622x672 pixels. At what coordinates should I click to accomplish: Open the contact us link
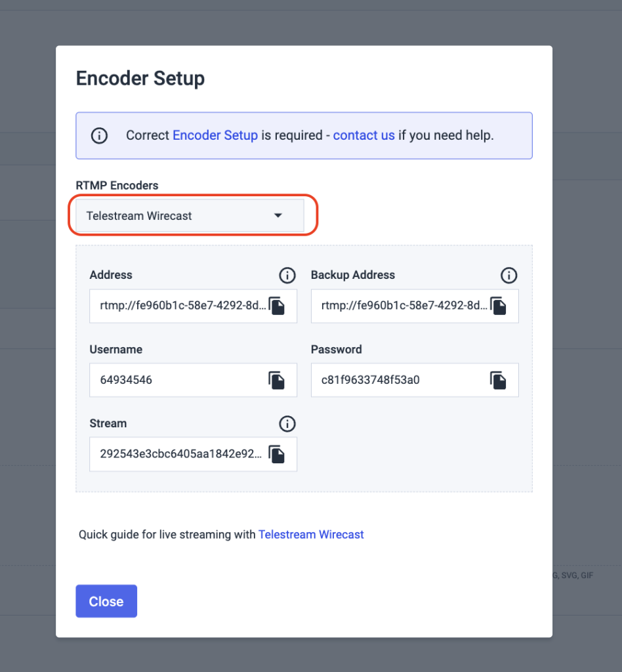[x=363, y=135]
